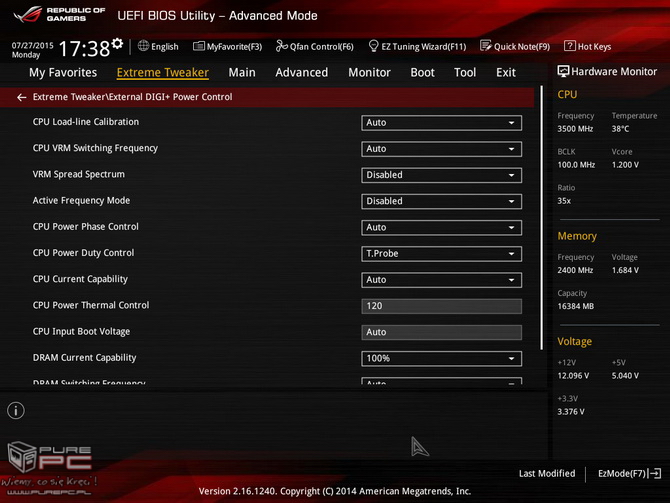Select DRAM Current Capability label
670x503 pixels.
pyautogui.click(x=85, y=358)
